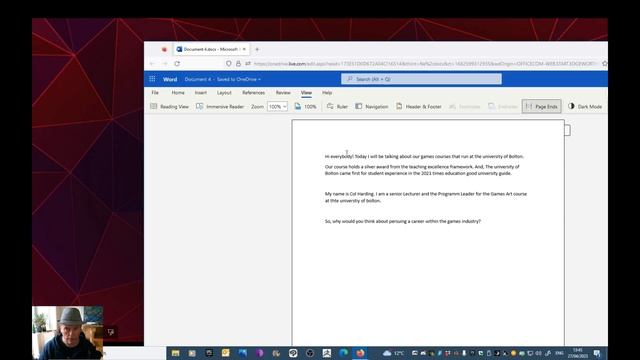
Task: Open the tracking protection shield icon
Action: coord(229,64)
